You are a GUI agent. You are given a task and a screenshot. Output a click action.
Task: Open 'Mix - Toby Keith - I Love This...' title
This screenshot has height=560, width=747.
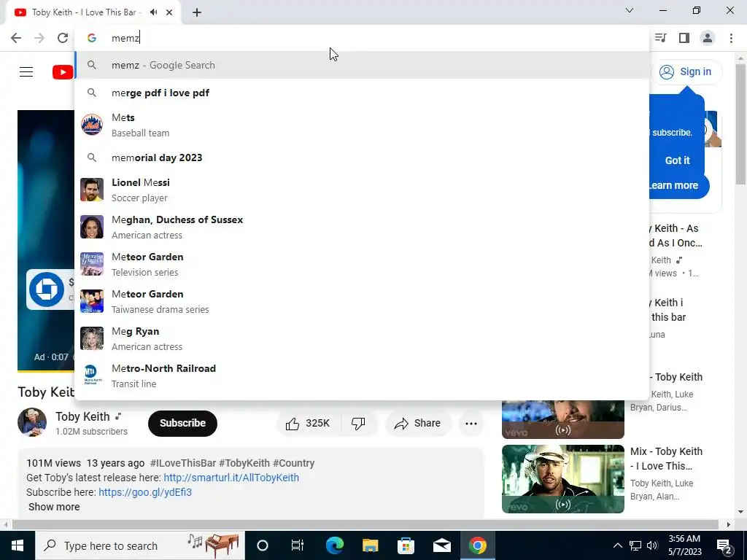[x=666, y=459]
